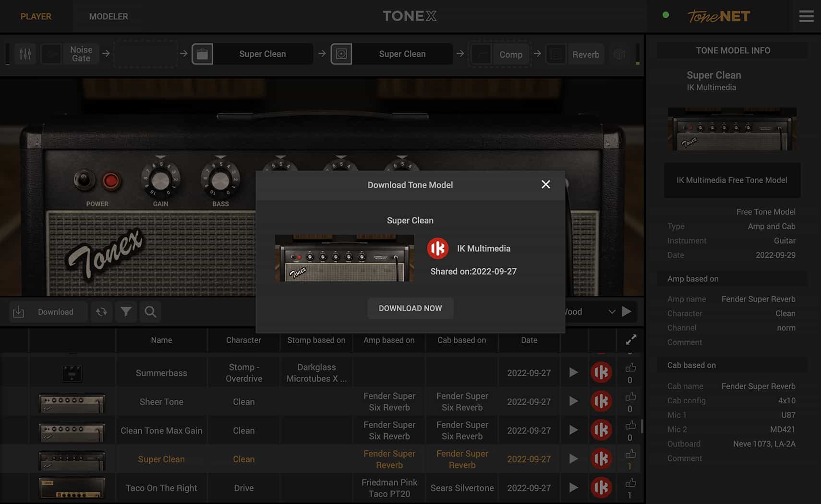Open the mixer sliders settings icon

pyautogui.click(x=25, y=54)
